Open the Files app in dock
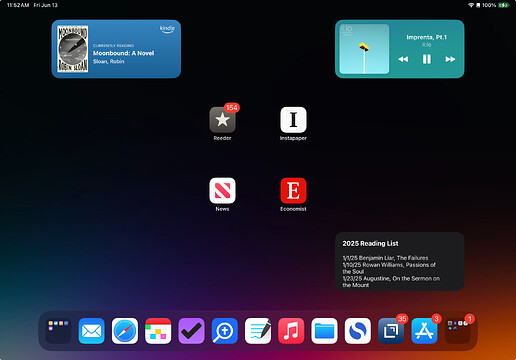 tap(324, 331)
